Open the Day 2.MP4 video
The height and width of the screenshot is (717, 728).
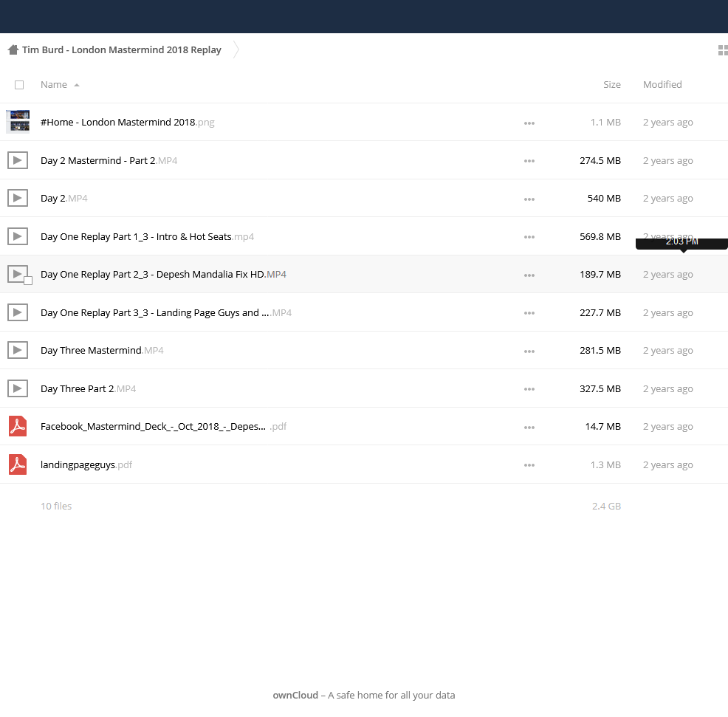[x=63, y=199]
